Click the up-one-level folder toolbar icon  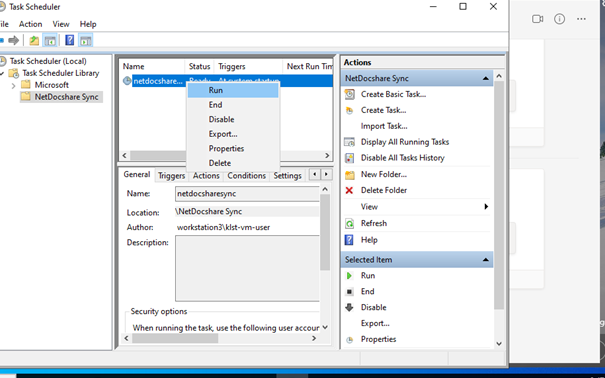tap(34, 40)
